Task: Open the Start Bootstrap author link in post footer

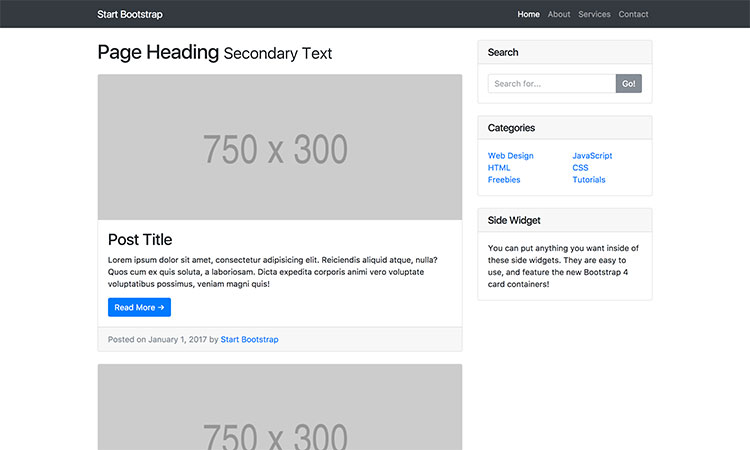Action: coord(249,340)
